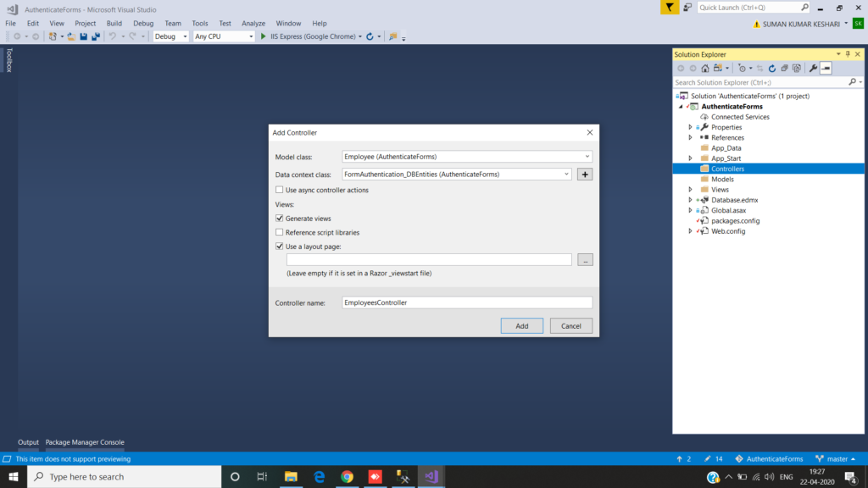Image resolution: width=868 pixels, height=488 pixels.
Task: Open Google Chrome from the taskbar
Action: pos(347,476)
